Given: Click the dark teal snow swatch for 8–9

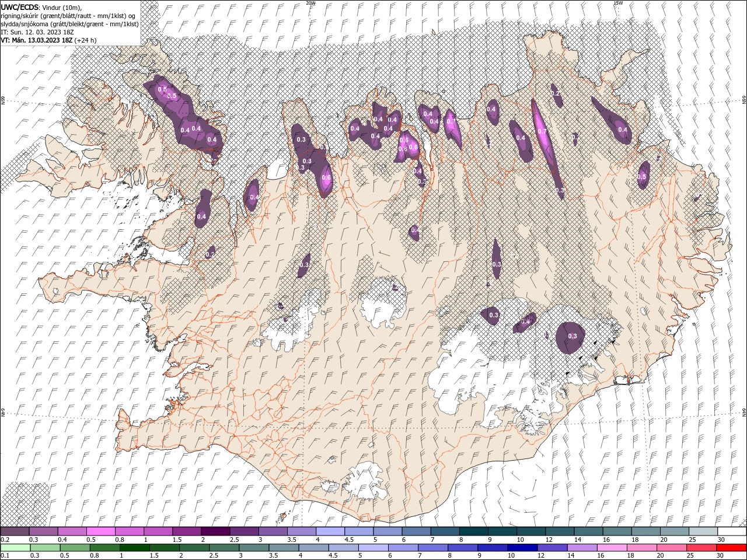Looking at the screenshot, I should pos(473,531).
